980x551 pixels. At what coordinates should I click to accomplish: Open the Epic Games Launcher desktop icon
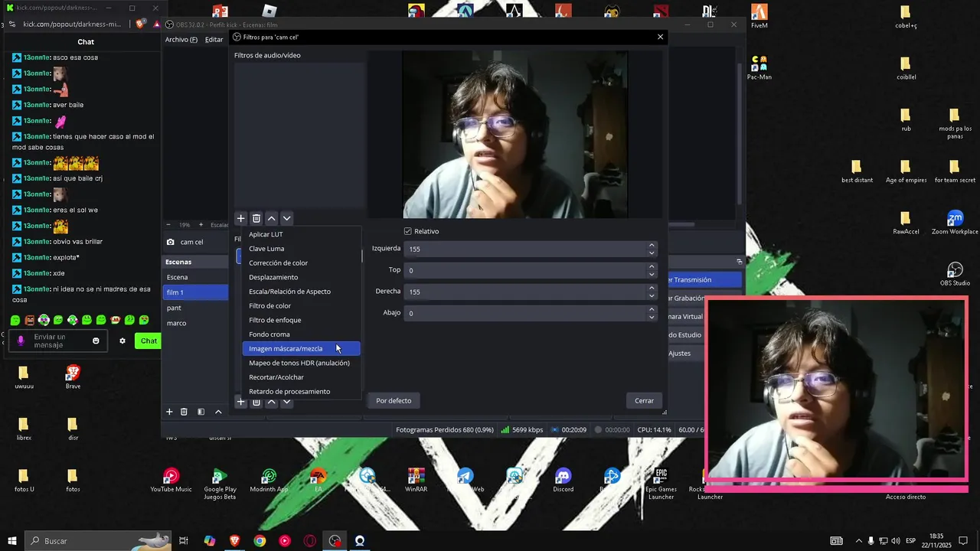(x=661, y=484)
